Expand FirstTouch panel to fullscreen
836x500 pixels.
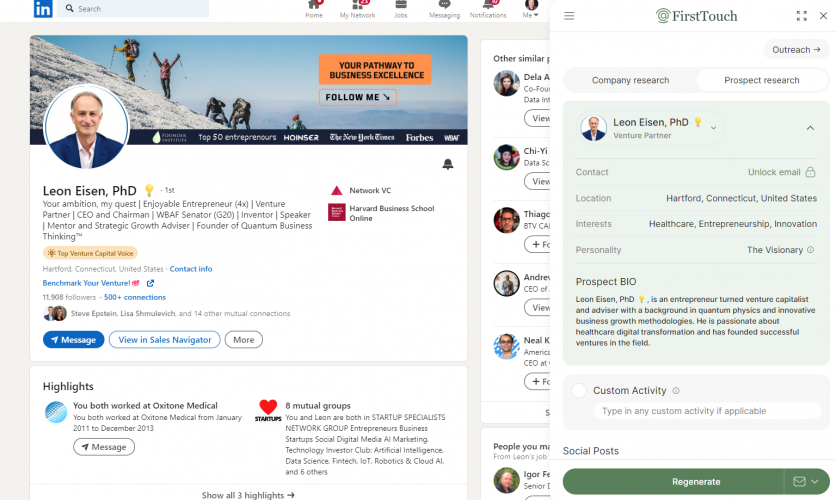point(801,16)
